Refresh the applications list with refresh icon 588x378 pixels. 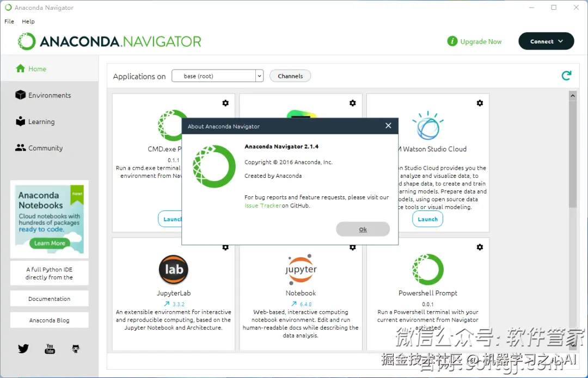click(x=566, y=76)
